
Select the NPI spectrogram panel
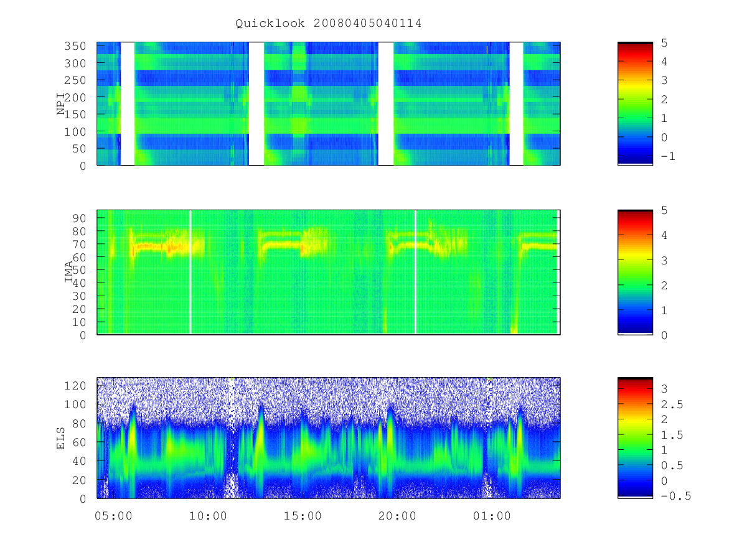click(x=329, y=104)
